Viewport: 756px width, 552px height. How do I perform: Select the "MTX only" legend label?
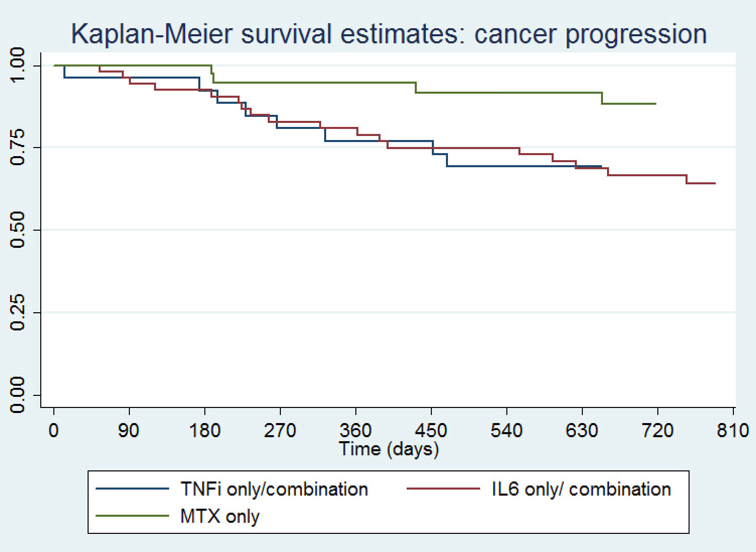pos(220,517)
